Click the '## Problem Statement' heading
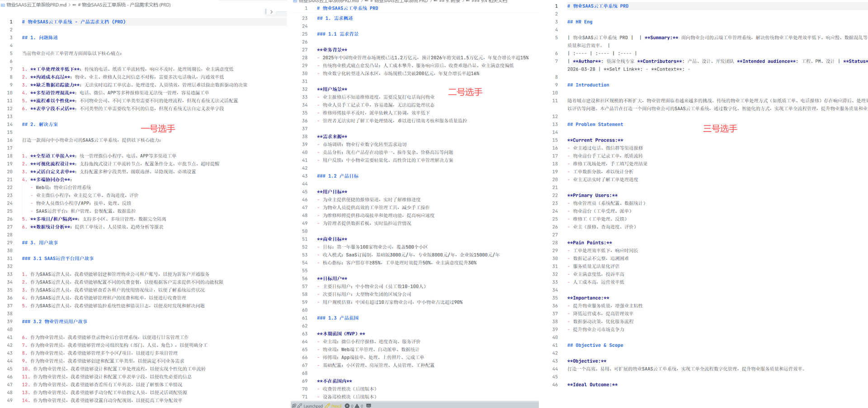This screenshot has height=408, width=868. [595, 124]
